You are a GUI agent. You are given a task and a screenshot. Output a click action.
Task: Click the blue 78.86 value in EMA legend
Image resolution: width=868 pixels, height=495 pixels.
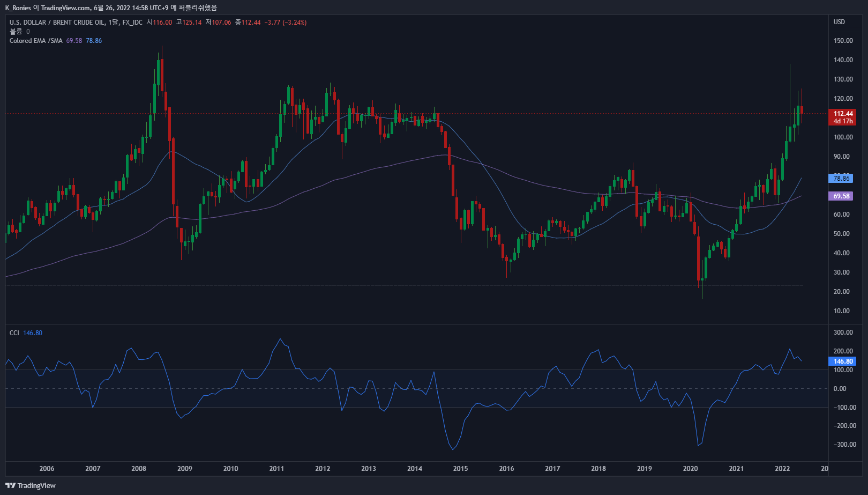pyautogui.click(x=94, y=41)
